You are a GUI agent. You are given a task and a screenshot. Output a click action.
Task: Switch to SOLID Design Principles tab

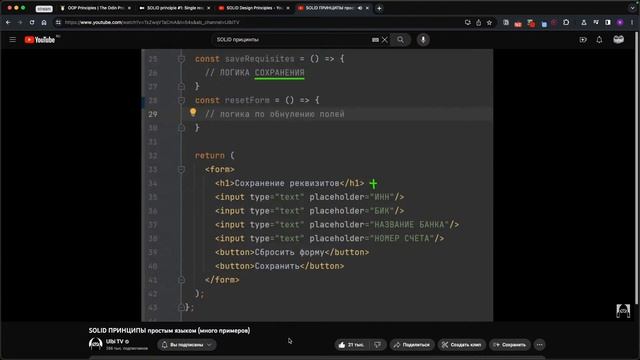point(254,8)
